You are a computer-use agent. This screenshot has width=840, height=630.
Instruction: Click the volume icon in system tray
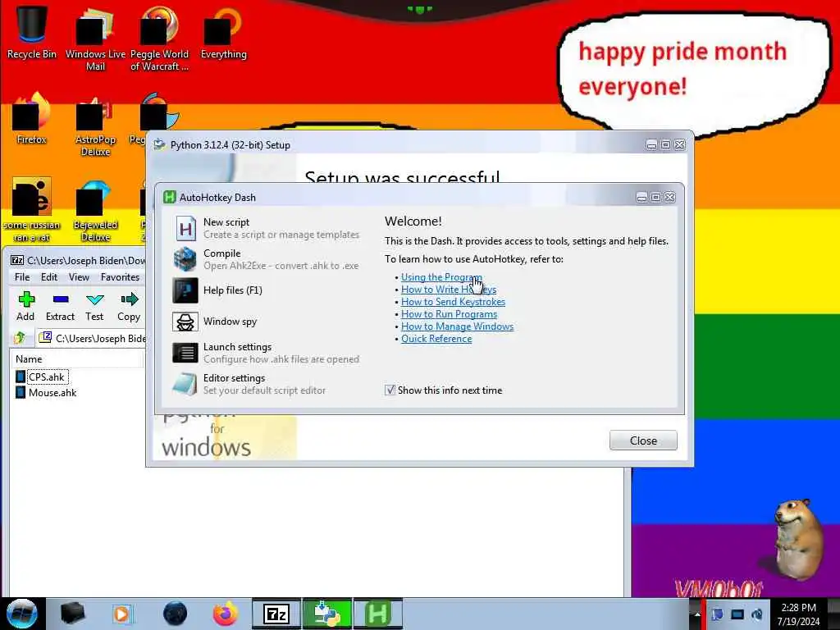click(757, 614)
